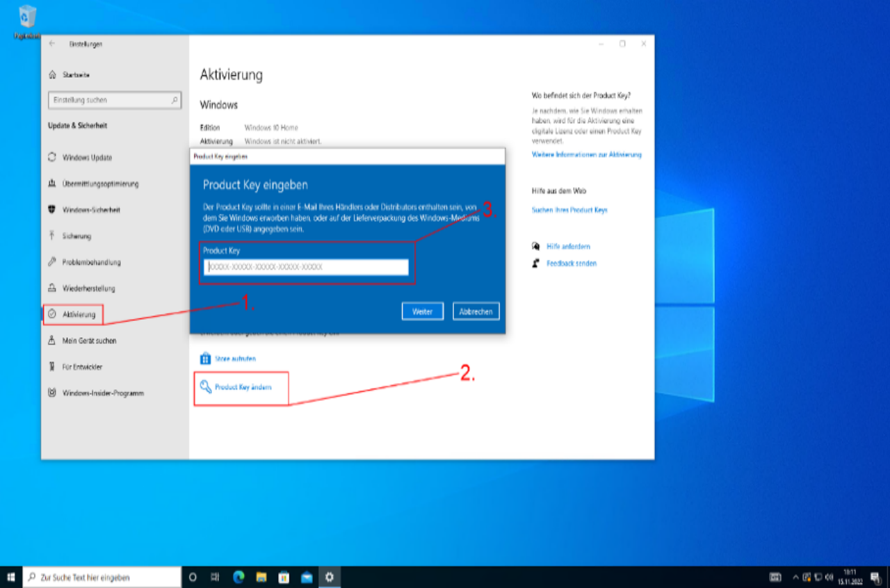Open Windows-Insider-Programm section
This screenshot has height=588, width=890.
tap(103, 393)
